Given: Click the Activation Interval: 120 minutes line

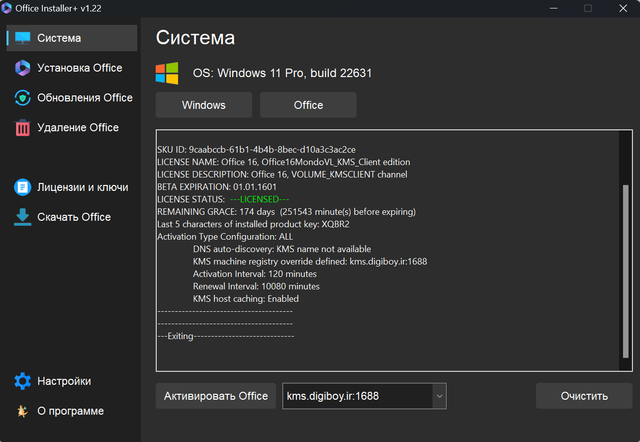Looking at the screenshot, I should [x=255, y=274].
